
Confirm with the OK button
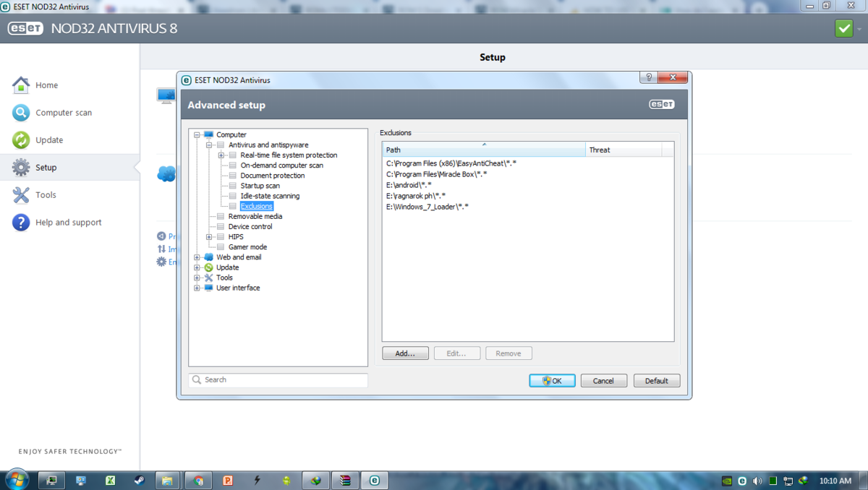(x=552, y=381)
